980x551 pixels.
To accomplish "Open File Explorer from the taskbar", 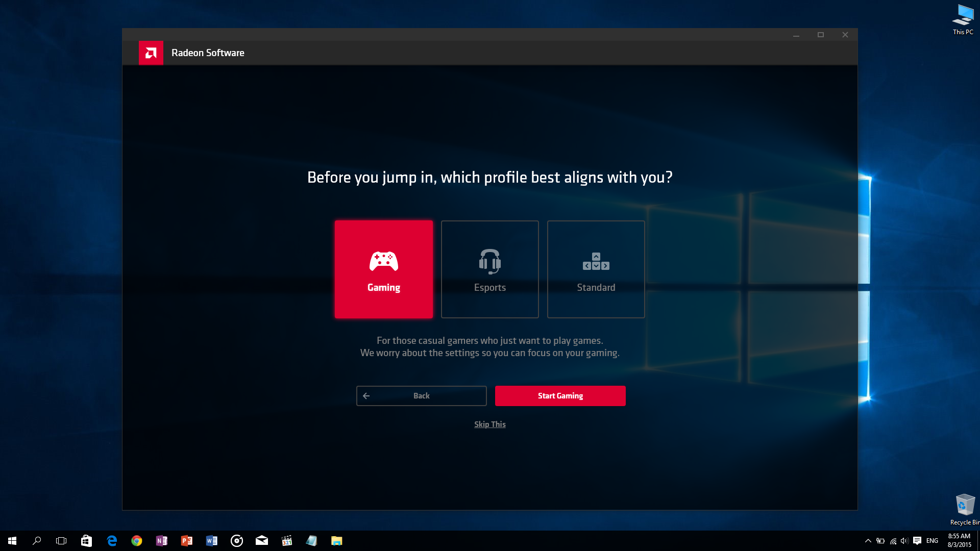I will pos(336,540).
